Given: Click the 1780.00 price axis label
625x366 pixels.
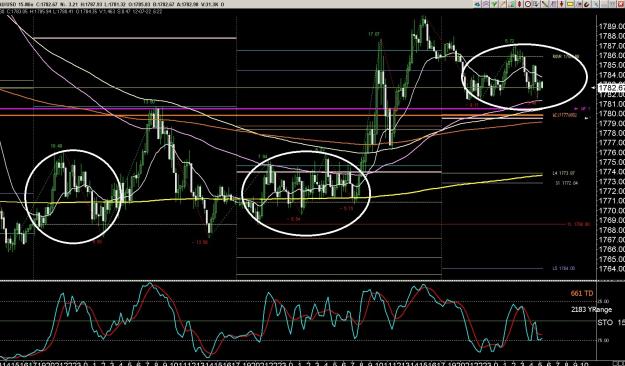Looking at the screenshot, I should pos(612,114).
